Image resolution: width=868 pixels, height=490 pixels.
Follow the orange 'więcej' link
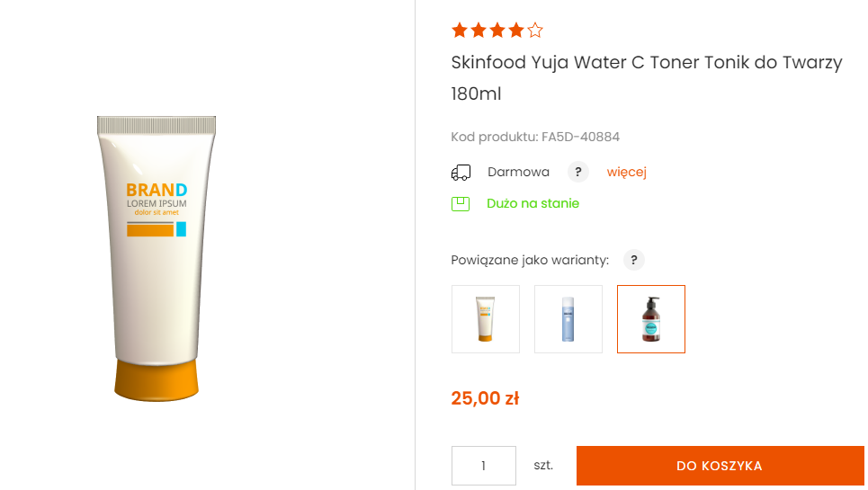click(627, 172)
